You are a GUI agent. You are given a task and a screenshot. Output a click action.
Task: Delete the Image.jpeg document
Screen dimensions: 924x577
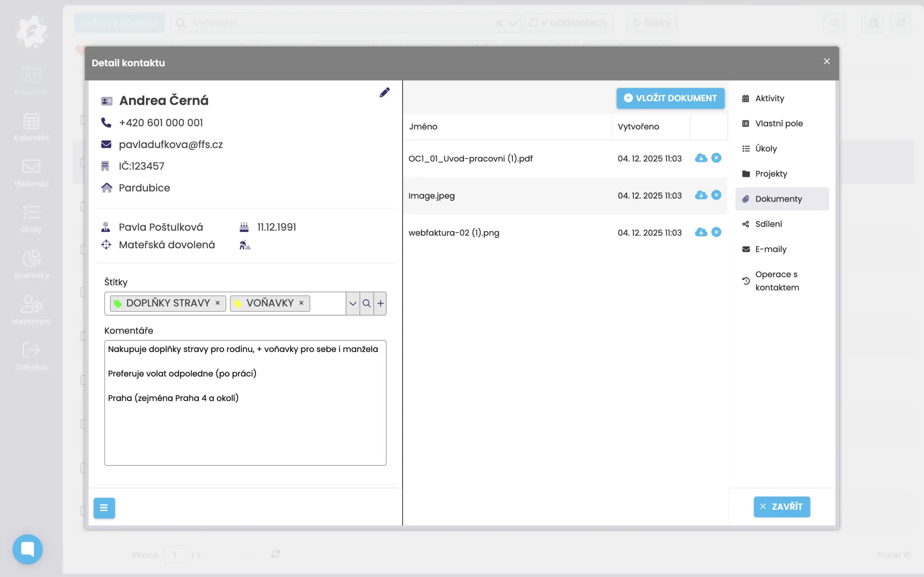pos(716,195)
